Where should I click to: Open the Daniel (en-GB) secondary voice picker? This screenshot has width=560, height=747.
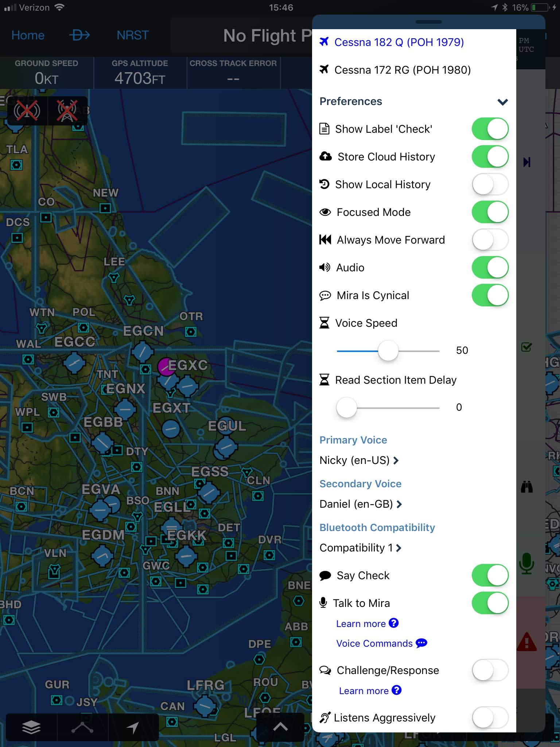[361, 504]
